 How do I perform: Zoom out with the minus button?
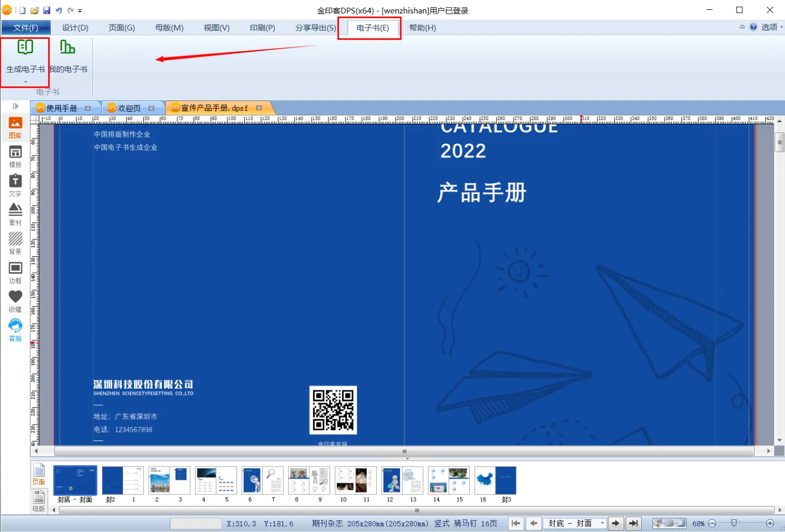coord(712,523)
